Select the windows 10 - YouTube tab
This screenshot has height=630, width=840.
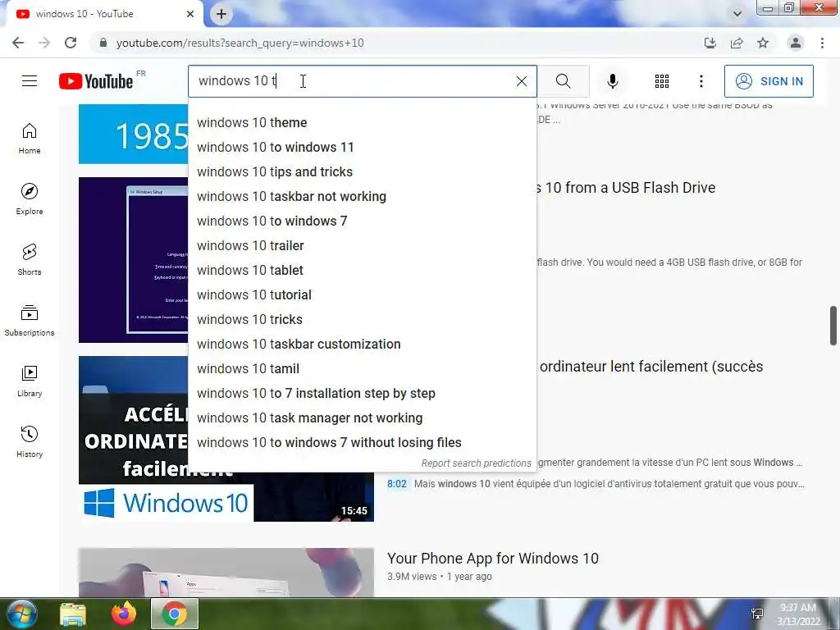click(x=104, y=14)
